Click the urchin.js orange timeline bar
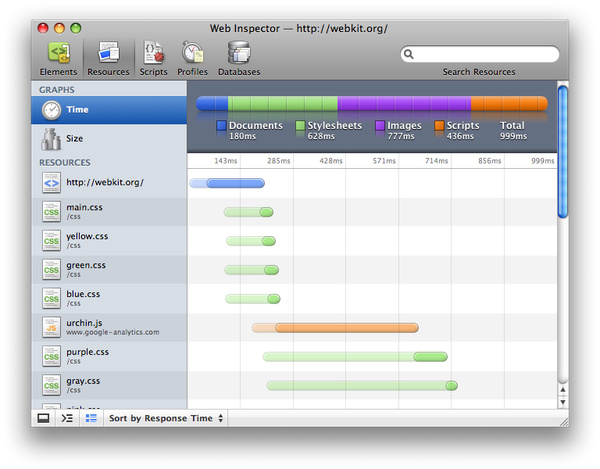600x469 pixels. (335, 328)
